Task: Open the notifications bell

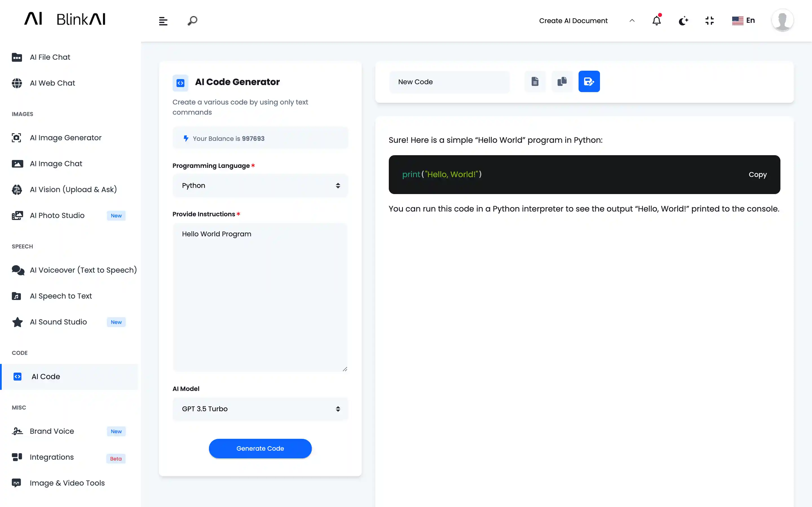Action: coord(657,21)
